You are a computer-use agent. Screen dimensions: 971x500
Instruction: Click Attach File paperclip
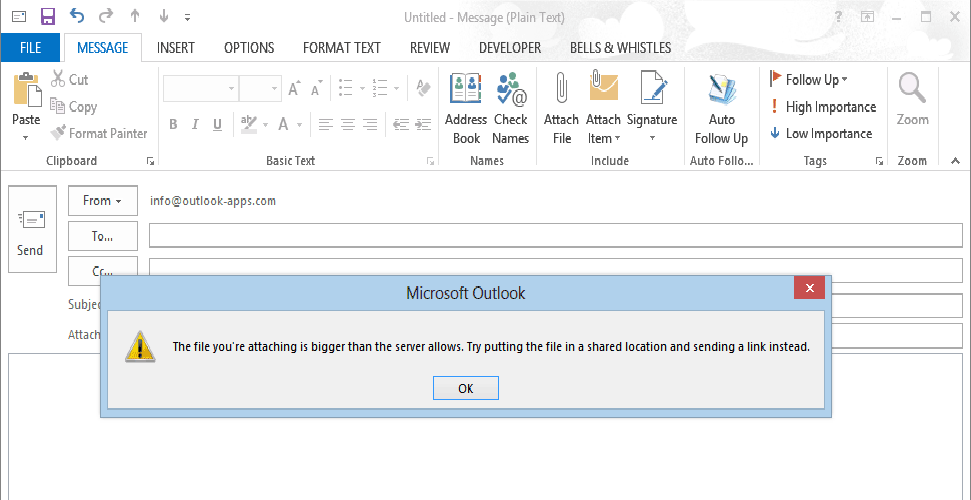coord(561,108)
